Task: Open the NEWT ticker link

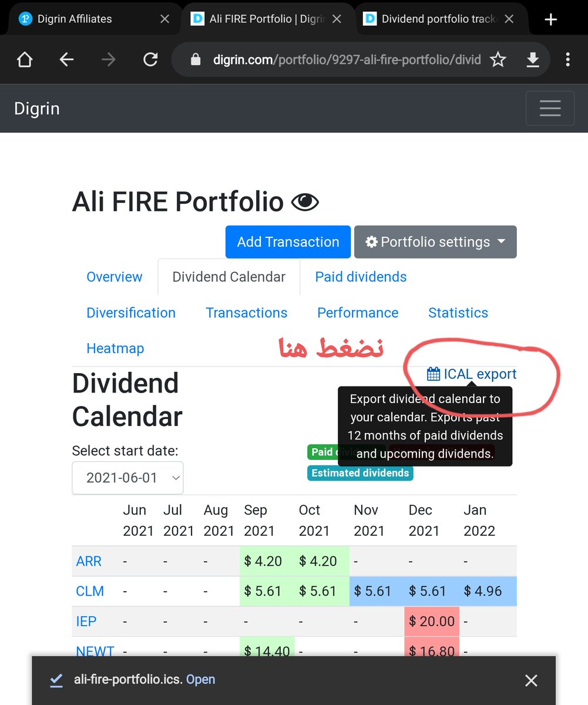Action: (95, 650)
